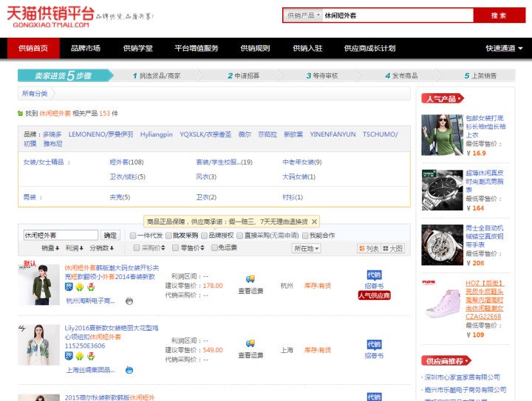Open the 所在地 location dropdown
This screenshot has width=532, height=401.
(x=307, y=249)
